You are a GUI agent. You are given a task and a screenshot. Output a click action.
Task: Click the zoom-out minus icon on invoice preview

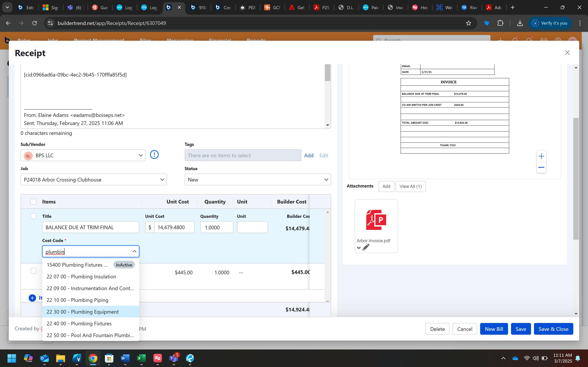click(x=541, y=168)
